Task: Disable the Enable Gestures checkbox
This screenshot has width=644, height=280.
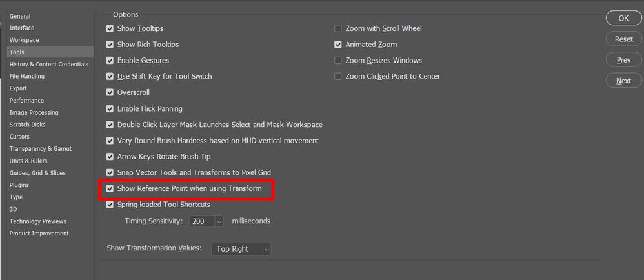Action: 110,61
